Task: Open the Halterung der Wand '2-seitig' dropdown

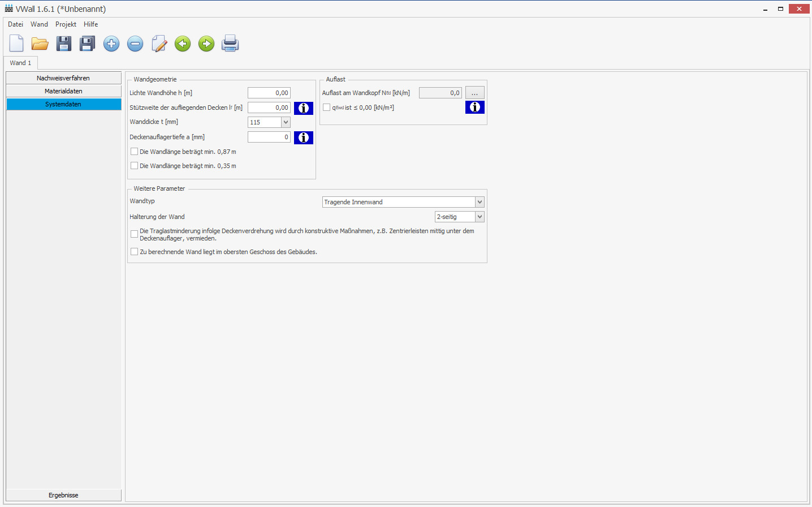Action: [x=460, y=217]
